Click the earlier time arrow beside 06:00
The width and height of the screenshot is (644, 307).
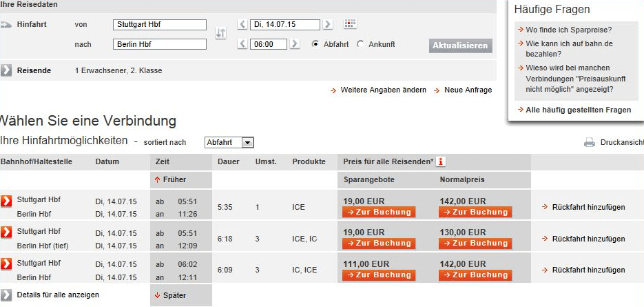(x=242, y=44)
